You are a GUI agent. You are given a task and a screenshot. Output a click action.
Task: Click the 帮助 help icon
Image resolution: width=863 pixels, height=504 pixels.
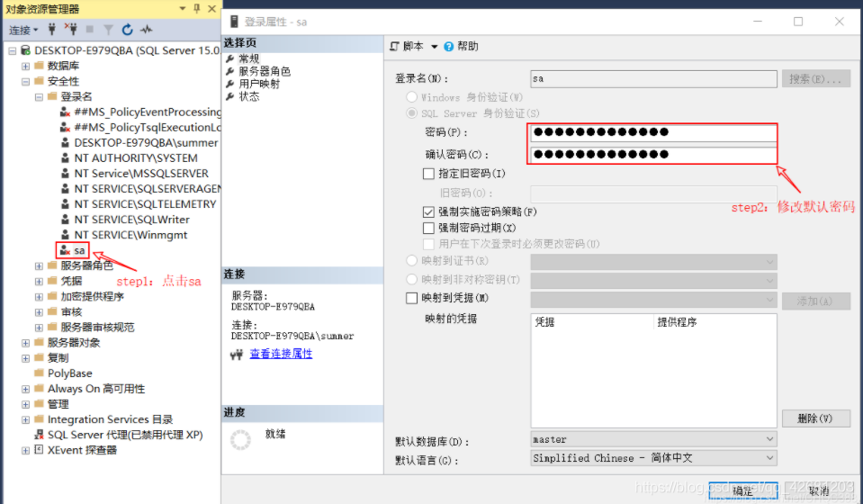pyautogui.click(x=448, y=47)
